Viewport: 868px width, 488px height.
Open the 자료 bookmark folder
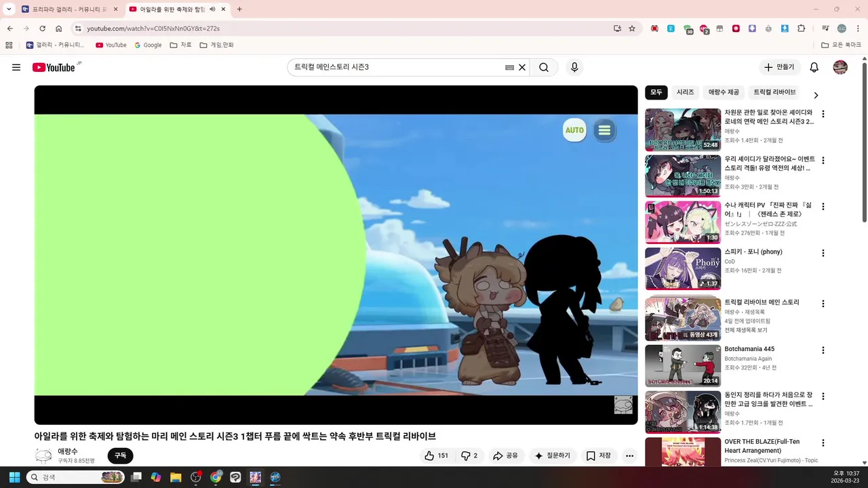click(x=180, y=45)
